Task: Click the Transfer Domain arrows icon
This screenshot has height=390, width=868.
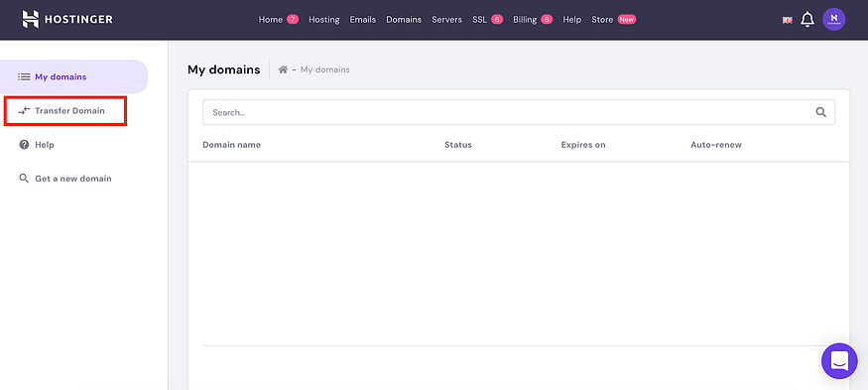Action: (x=24, y=111)
